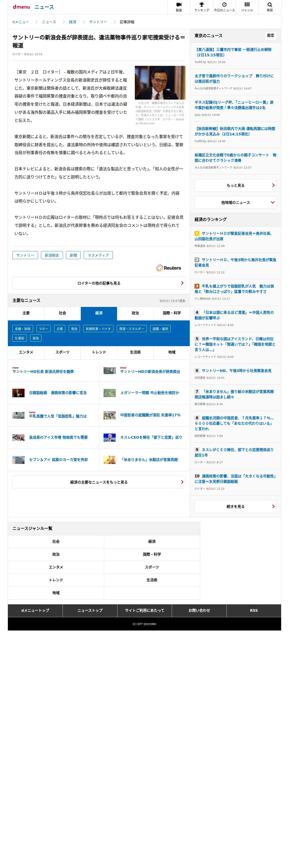
Task: Open thumbnail for 日銀副総裁 通商政策 story
Action: point(18,393)
